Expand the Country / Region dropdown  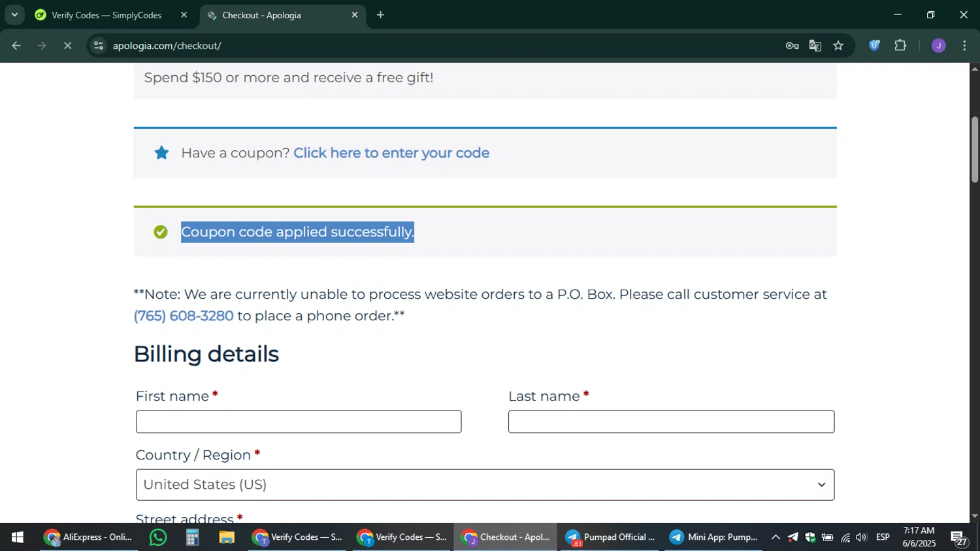(485, 485)
